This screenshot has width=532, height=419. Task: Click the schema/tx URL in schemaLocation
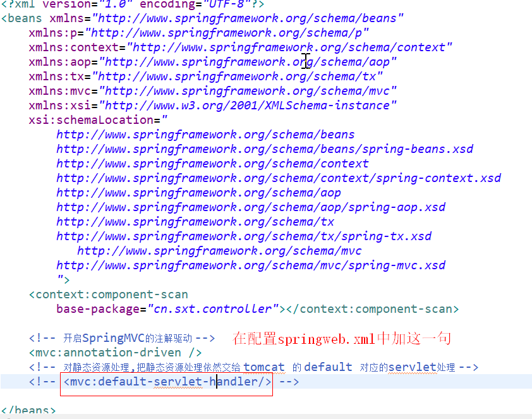[x=195, y=222]
